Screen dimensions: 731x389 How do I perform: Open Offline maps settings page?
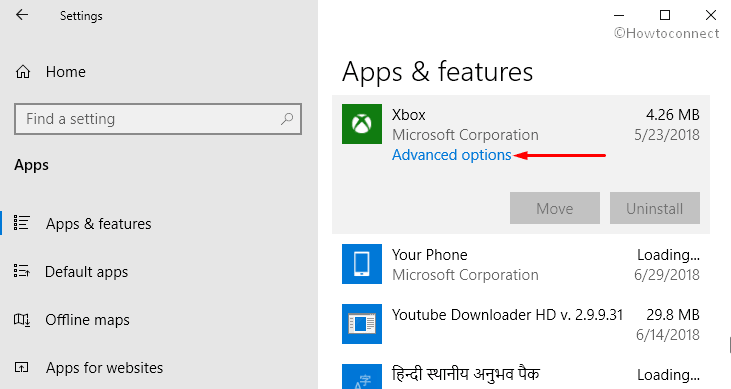(87, 320)
